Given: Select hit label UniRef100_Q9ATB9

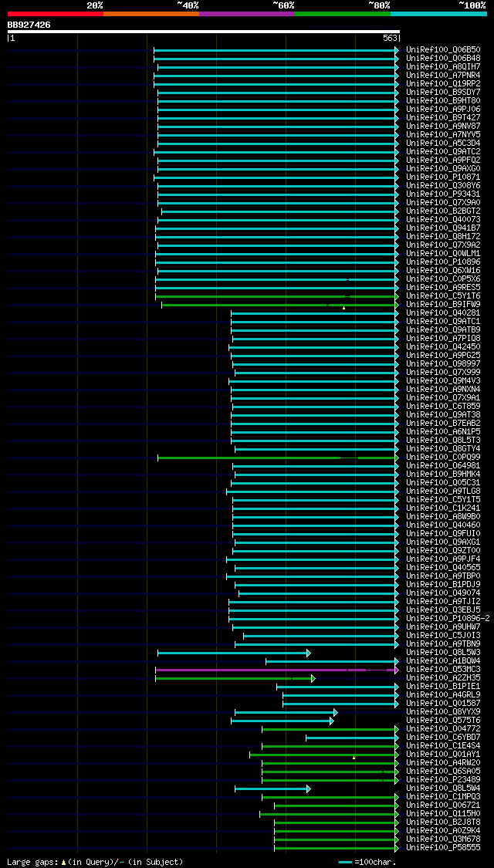Looking at the screenshot, I should (x=443, y=330).
